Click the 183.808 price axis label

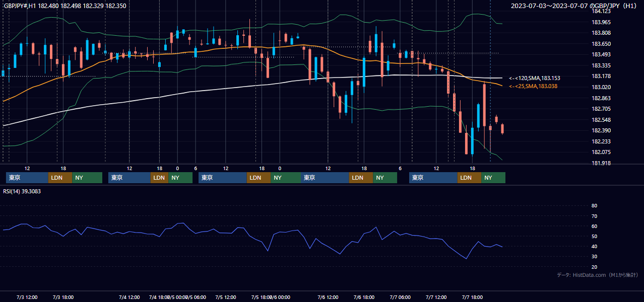pos(601,33)
